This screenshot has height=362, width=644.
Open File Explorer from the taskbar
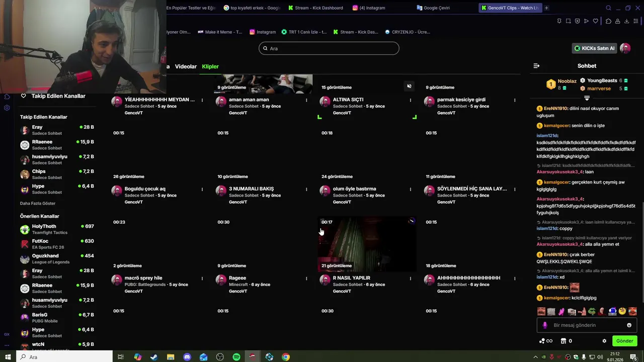coord(171,357)
